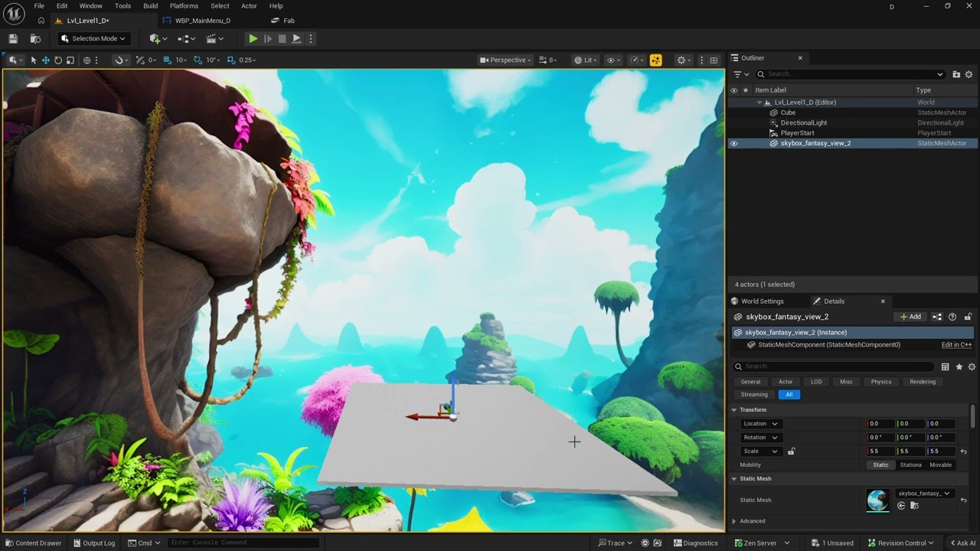The width and height of the screenshot is (980, 551).
Task: Open the Content Drawer
Action: click(x=32, y=543)
